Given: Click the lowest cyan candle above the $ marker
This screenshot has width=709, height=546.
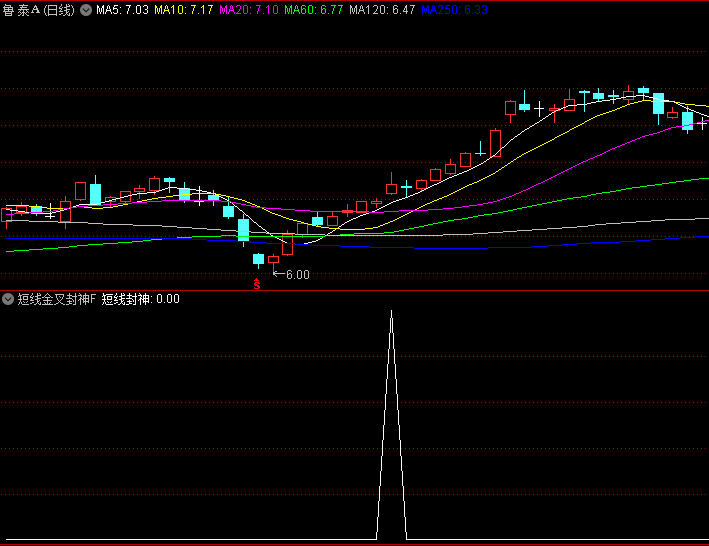Looking at the screenshot, I should [x=258, y=259].
